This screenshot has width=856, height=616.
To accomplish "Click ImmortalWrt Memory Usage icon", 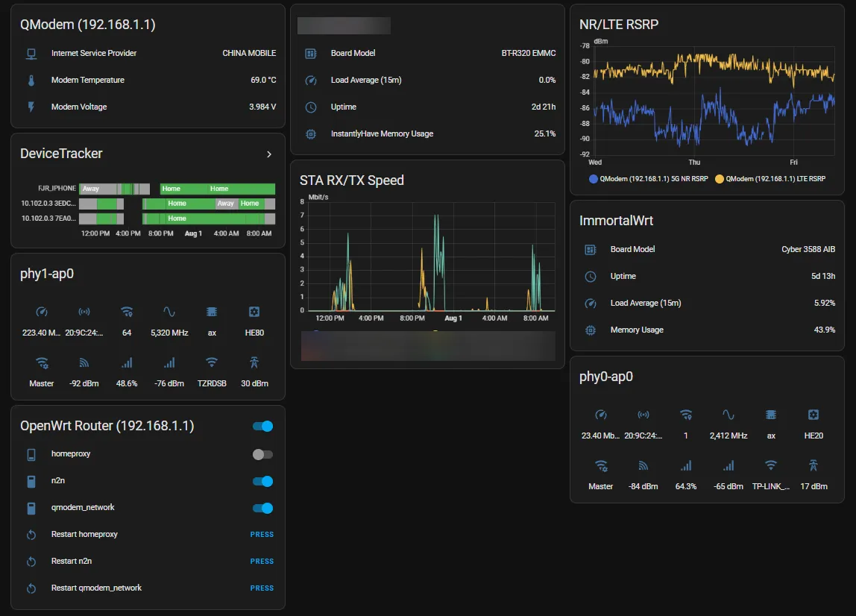I will 590,330.
